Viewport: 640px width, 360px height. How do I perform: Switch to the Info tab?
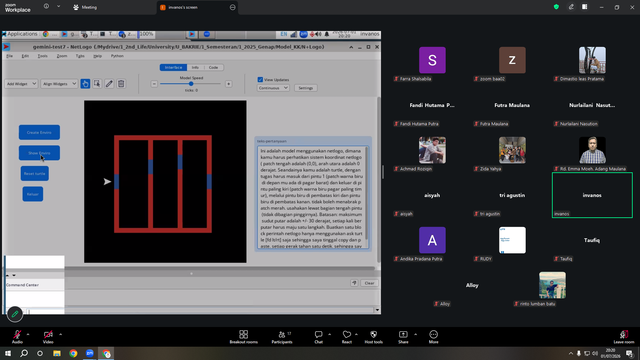point(195,67)
